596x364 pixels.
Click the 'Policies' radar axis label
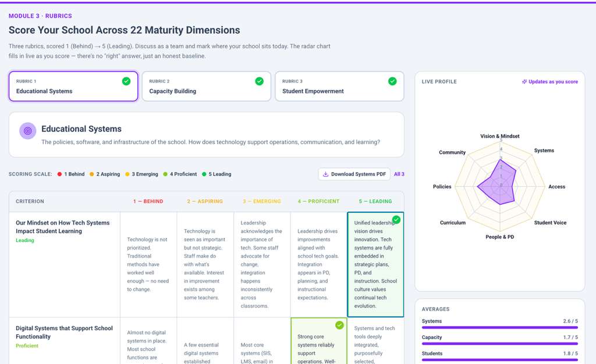pyautogui.click(x=442, y=187)
